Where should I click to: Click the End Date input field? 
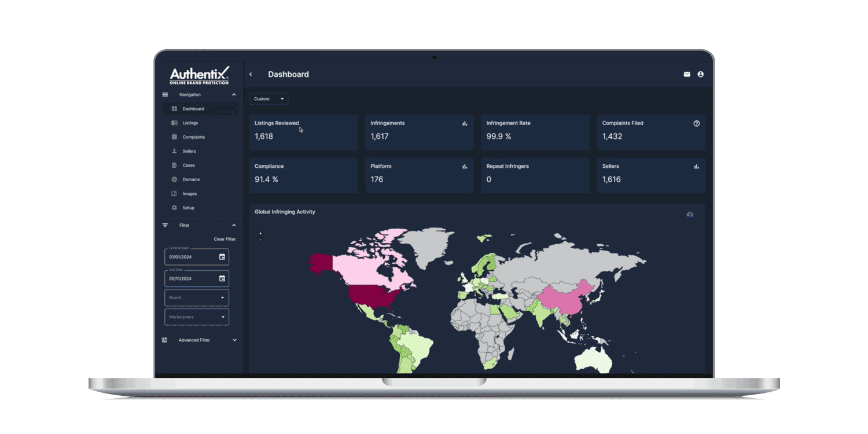(197, 278)
